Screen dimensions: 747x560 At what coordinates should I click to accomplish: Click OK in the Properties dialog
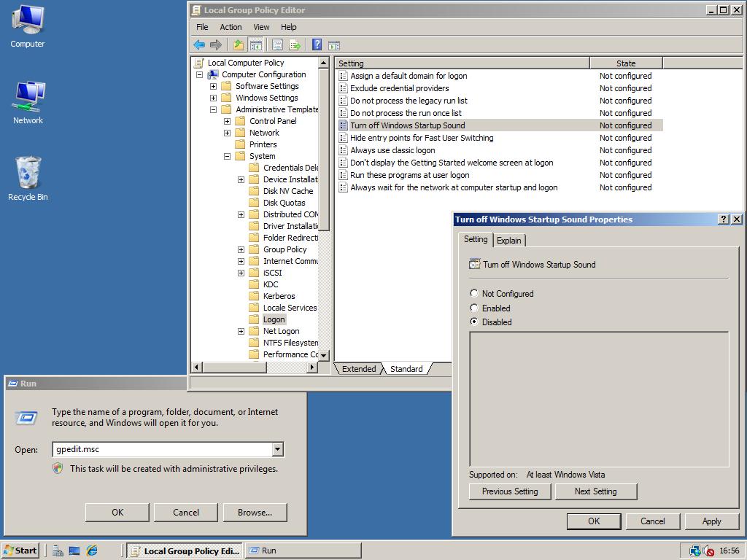[x=594, y=521]
